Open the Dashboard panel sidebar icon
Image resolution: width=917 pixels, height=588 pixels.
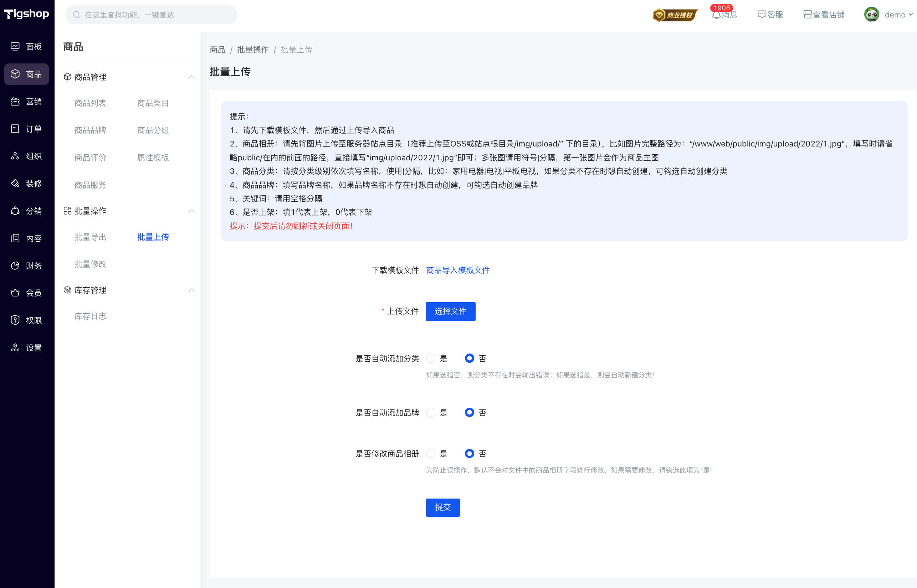[x=15, y=47]
